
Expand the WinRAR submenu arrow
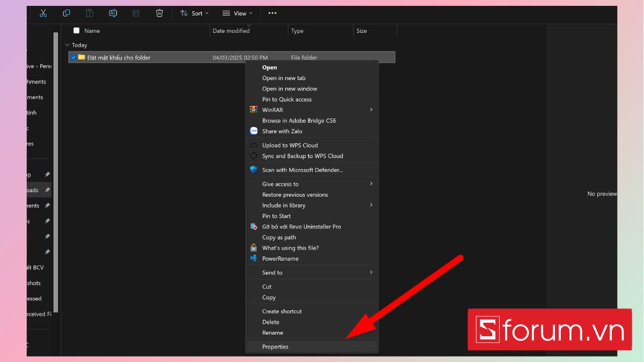[371, 109]
